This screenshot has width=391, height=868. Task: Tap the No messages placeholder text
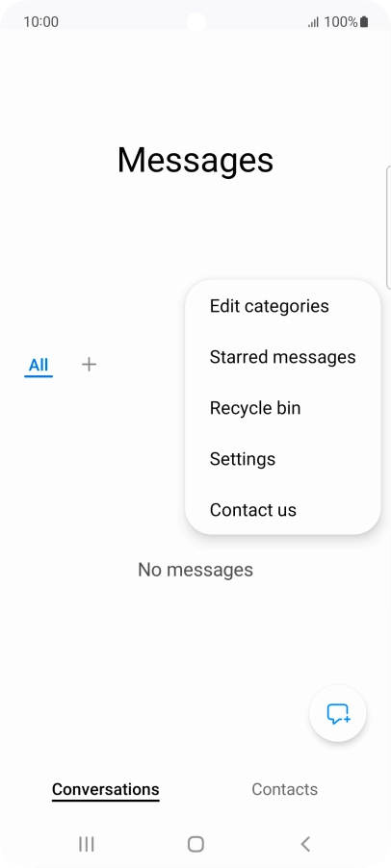pyautogui.click(x=195, y=570)
